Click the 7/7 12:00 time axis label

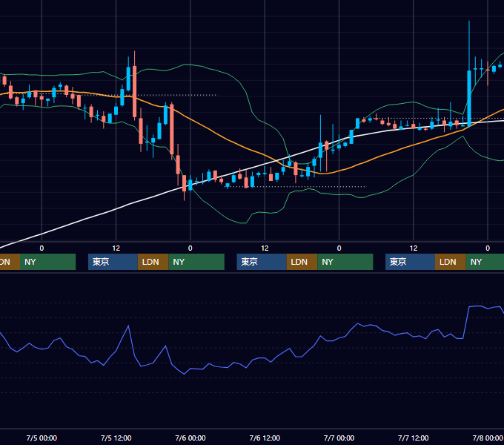414,438
